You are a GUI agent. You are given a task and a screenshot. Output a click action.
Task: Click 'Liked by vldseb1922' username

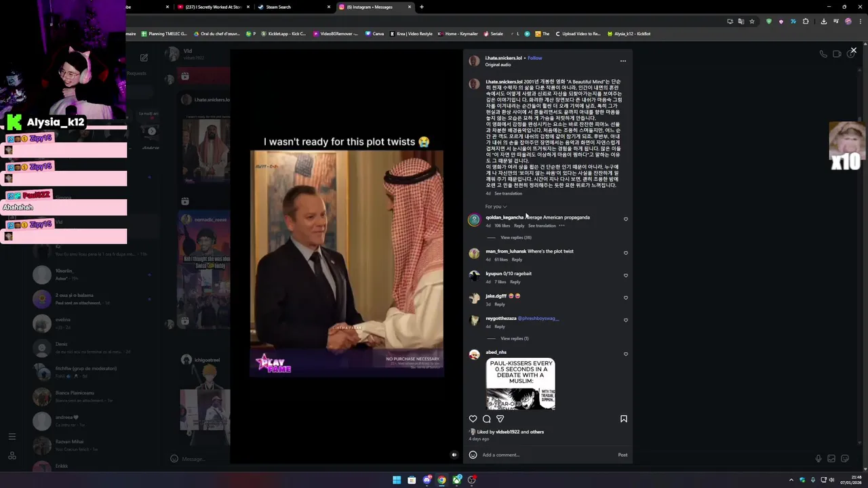tap(508, 432)
